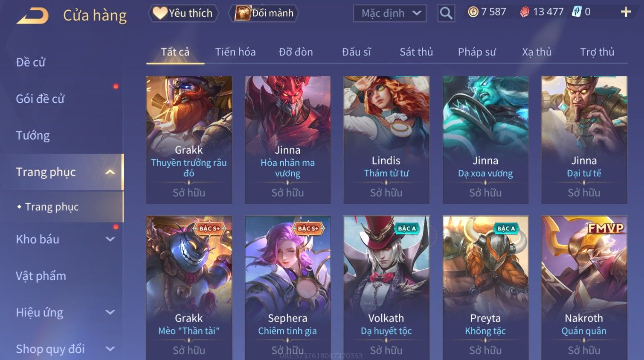Select the Lindis Thám tử tư skin card
Image resolution: width=644 pixels, height=360 pixels.
386,140
